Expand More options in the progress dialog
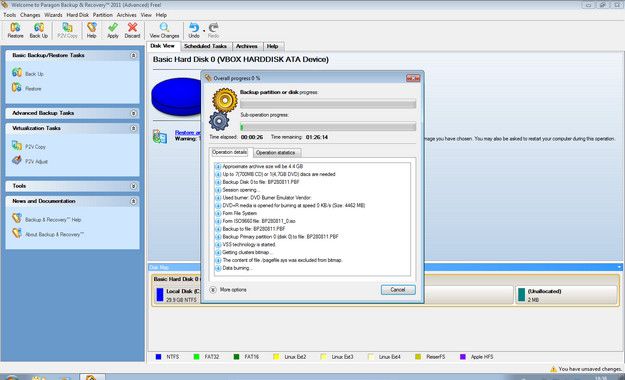 pos(213,290)
